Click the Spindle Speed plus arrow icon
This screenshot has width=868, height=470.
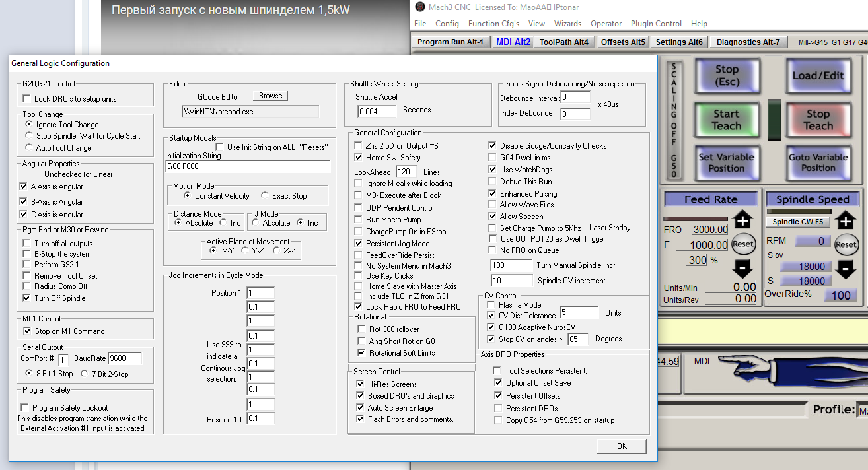coord(846,220)
